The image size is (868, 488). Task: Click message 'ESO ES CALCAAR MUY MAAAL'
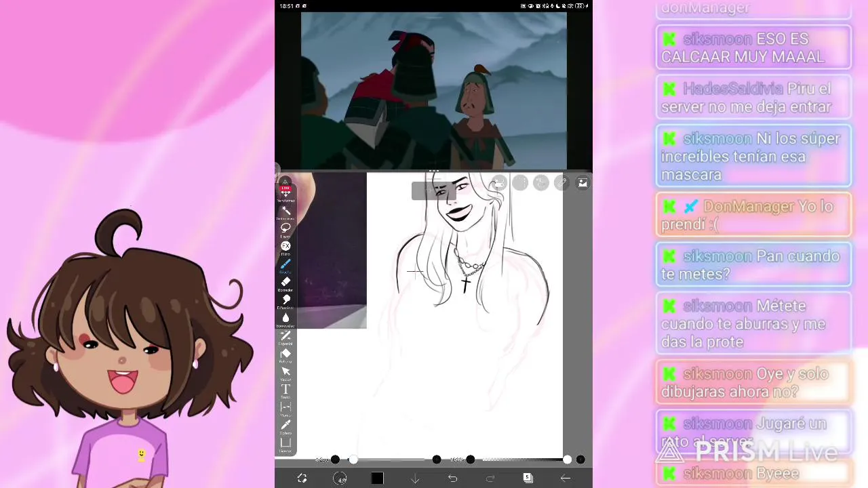point(753,47)
